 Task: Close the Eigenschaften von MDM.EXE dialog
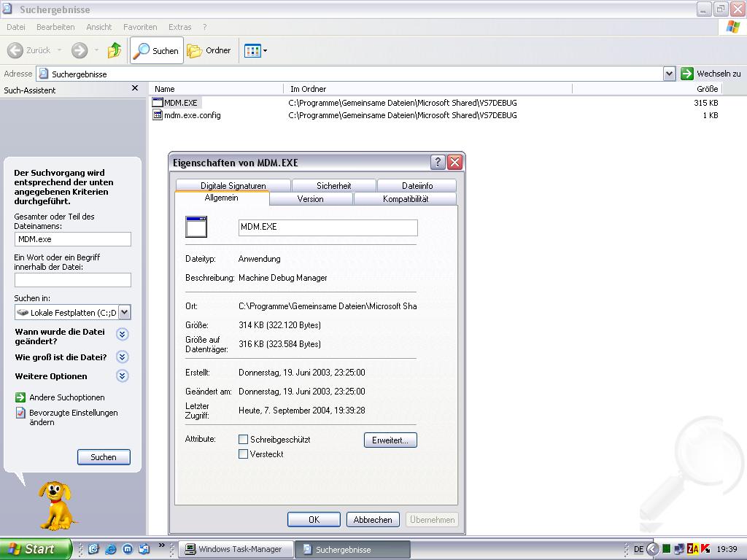pyautogui.click(x=455, y=163)
